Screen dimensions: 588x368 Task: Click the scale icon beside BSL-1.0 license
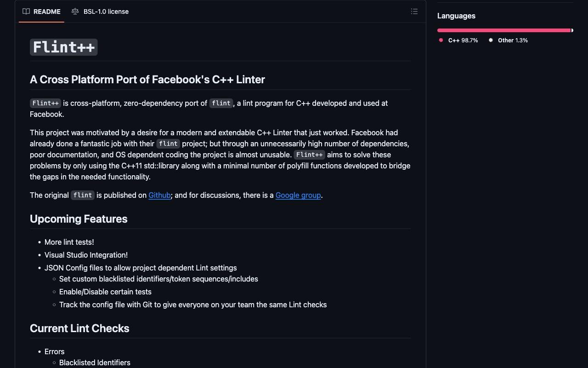pos(75,11)
